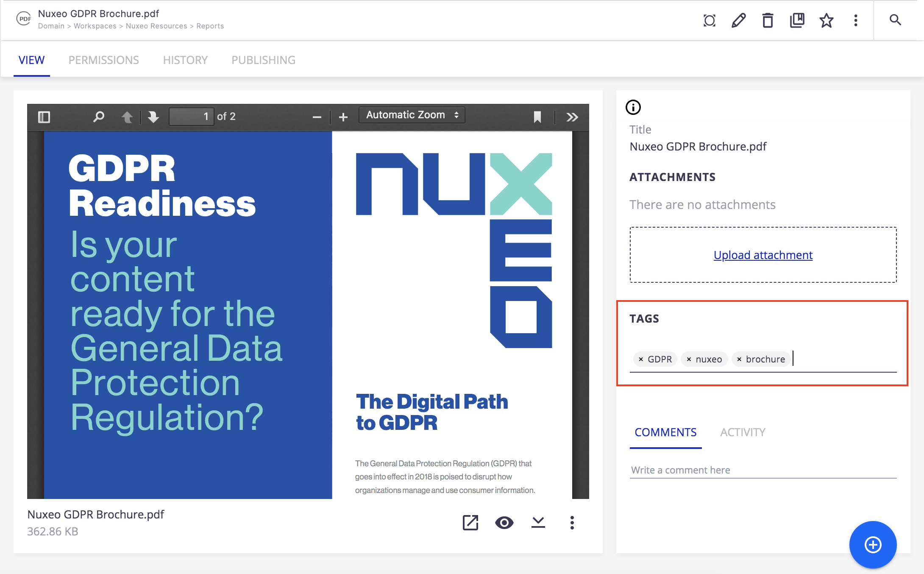Go to Workspaces in breadcrumb
The height and width of the screenshot is (574, 924).
pyautogui.click(x=95, y=26)
